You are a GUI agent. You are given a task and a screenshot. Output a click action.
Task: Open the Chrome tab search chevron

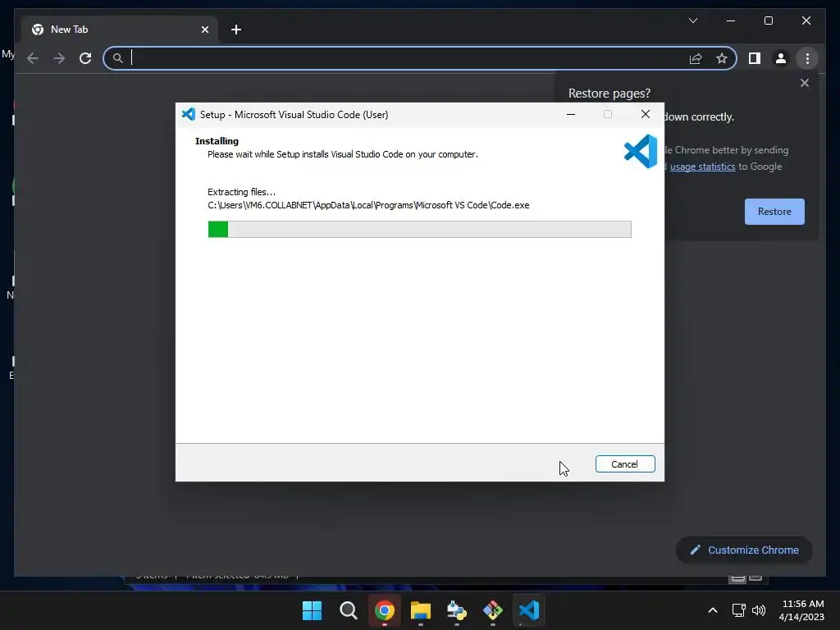pos(692,21)
